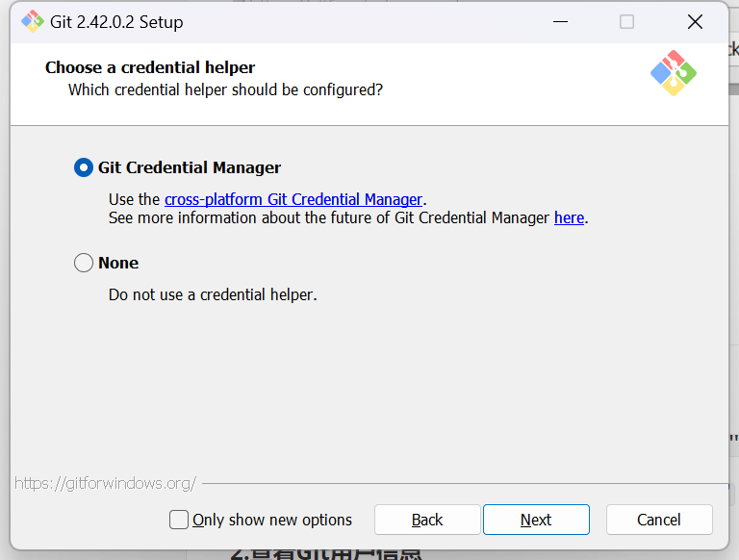Minimize the Git Setup window
The height and width of the screenshot is (560, 739).
point(560,22)
